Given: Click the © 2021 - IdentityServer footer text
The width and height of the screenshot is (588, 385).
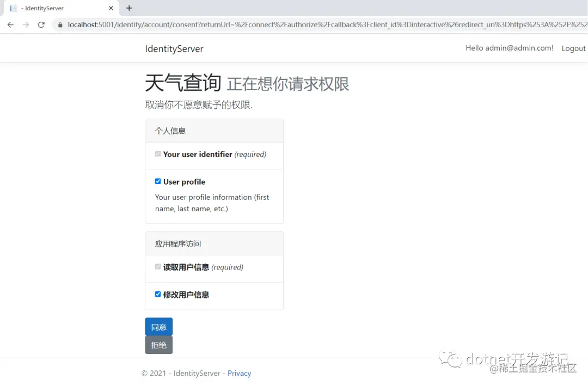Looking at the screenshot, I should click(x=181, y=373).
